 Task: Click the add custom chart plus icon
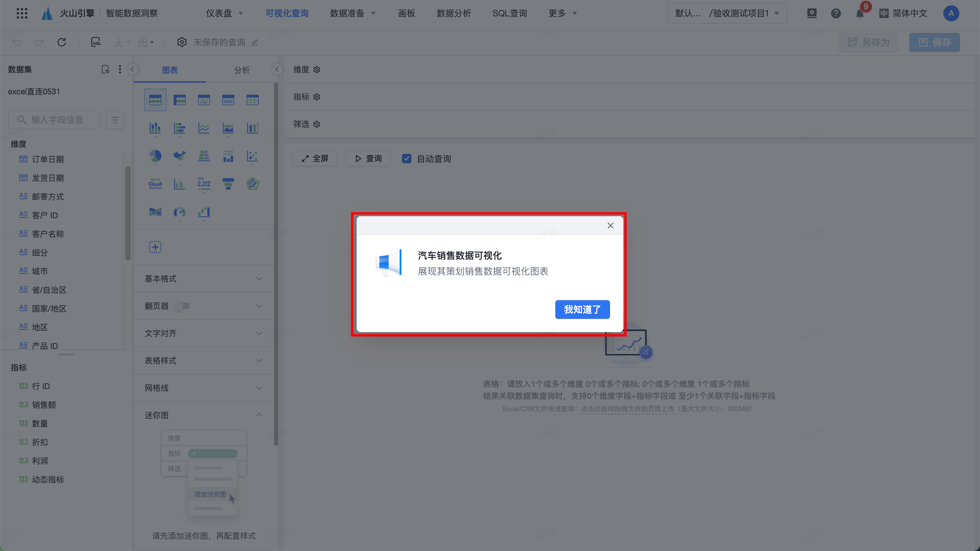tap(155, 247)
